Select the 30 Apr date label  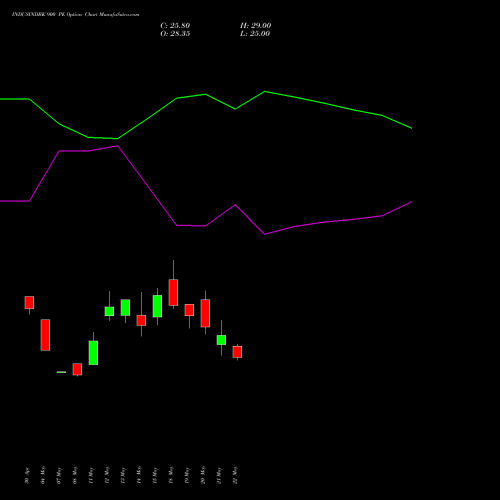coord(27,475)
